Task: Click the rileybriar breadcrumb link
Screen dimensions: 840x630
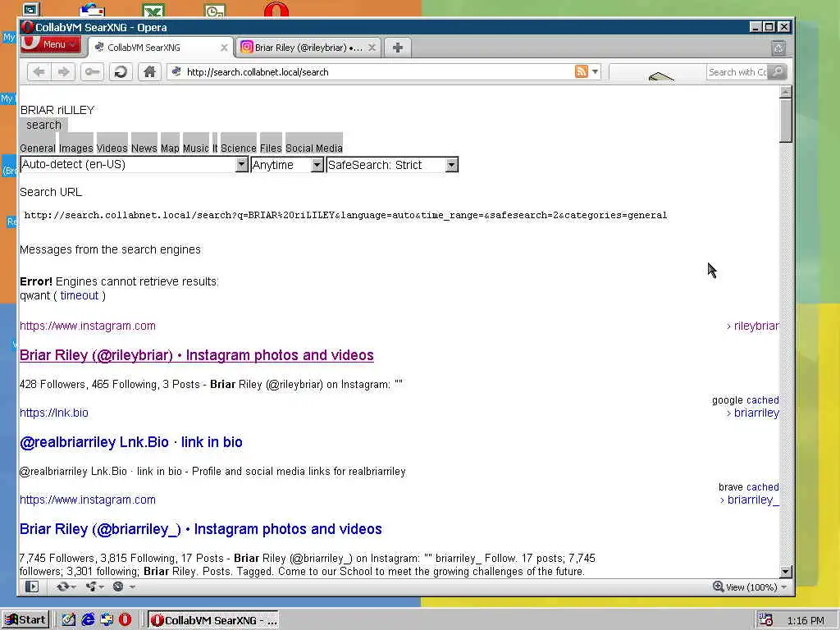Action: [756, 326]
